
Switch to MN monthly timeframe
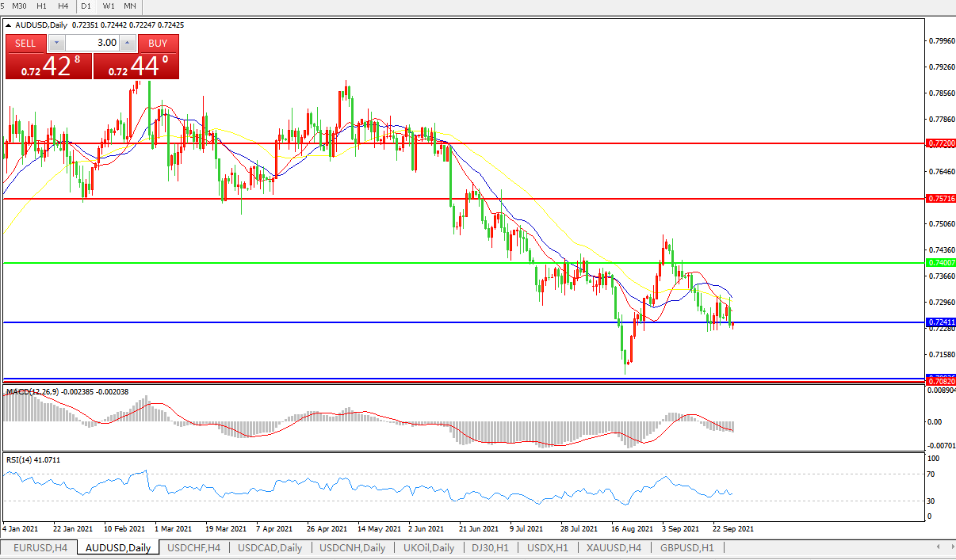pyautogui.click(x=129, y=6)
